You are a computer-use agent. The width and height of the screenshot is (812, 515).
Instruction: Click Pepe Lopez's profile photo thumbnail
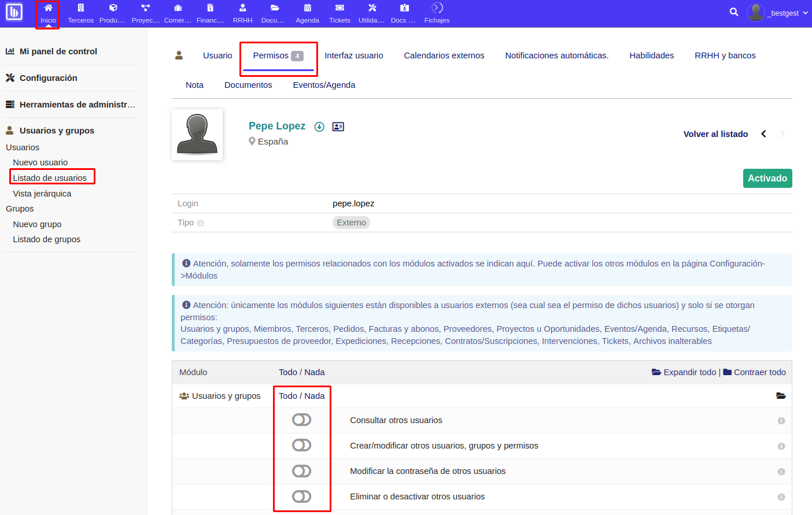197,134
